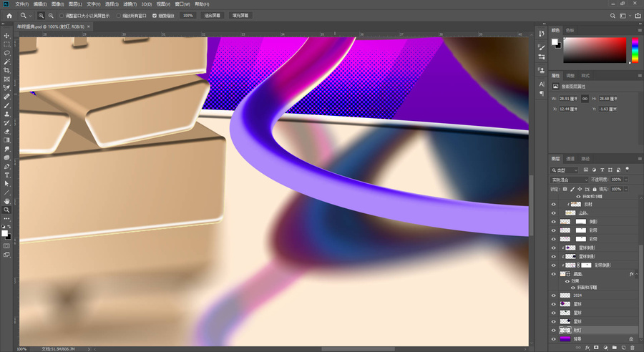Click the 适合屏幕 button
Screen dimensions: 644x352
[x=212, y=16]
